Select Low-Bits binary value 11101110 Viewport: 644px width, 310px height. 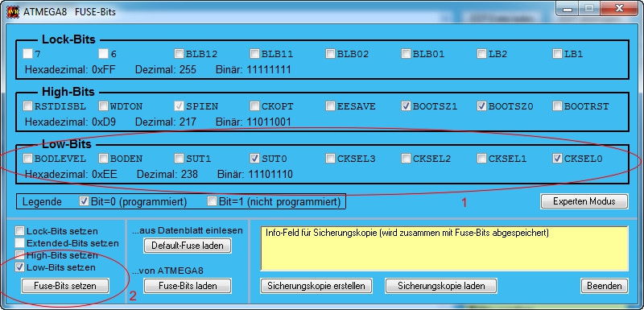click(x=270, y=175)
